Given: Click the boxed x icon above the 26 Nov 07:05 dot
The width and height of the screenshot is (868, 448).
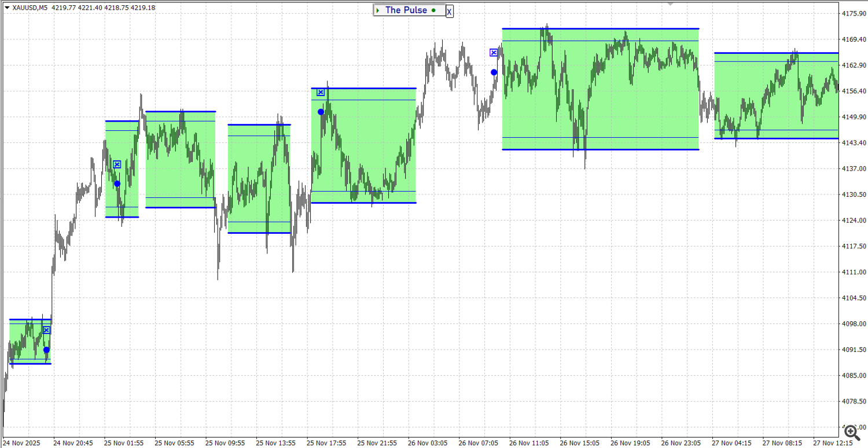Looking at the screenshot, I should (493, 53).
